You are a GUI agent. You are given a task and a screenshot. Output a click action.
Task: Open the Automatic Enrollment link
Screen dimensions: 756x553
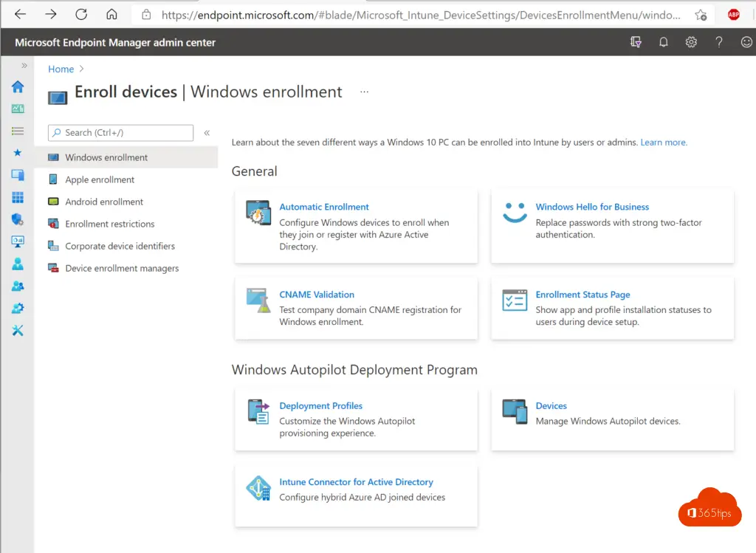323,207
